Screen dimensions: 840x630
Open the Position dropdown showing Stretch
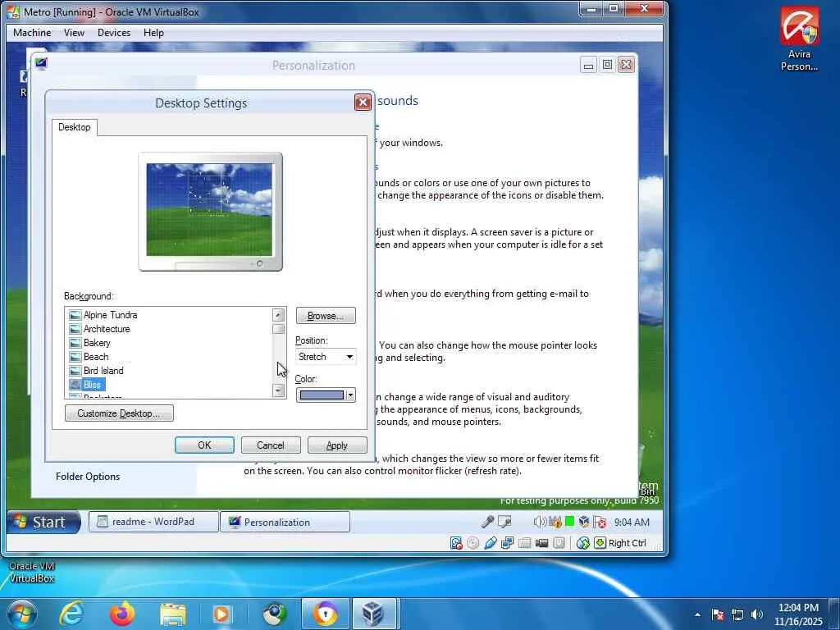click(326, 357)
